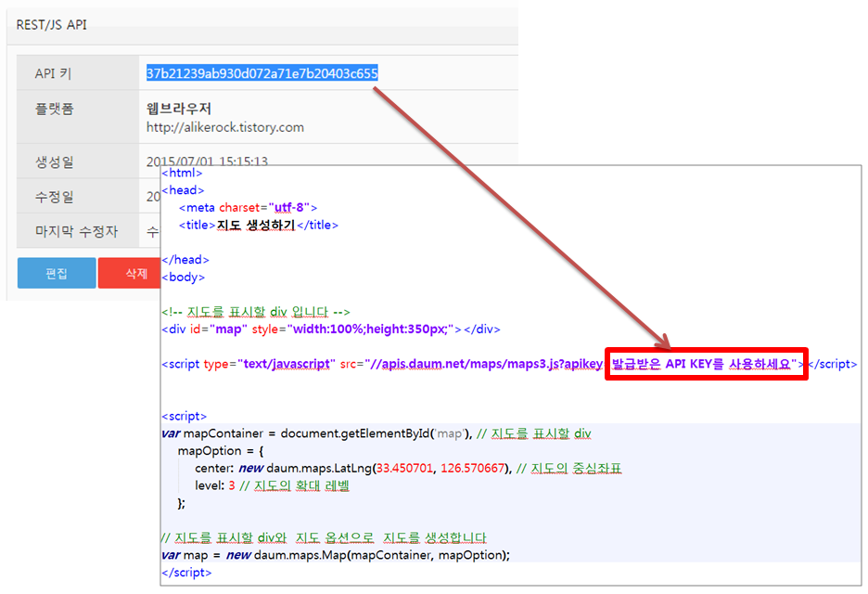Click the var mapContainer code line
Viewport: 868px width, 594px height.
coord(377,433)
